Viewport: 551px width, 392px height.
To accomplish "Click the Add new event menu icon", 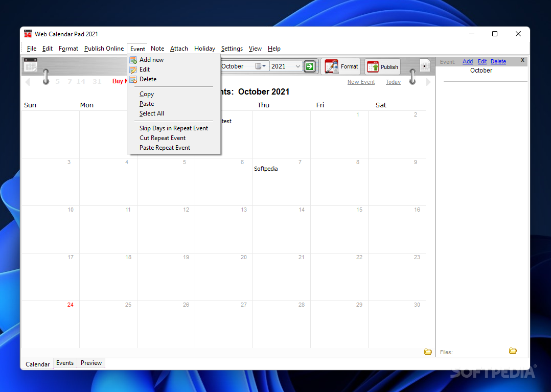I will pos(133,60).
